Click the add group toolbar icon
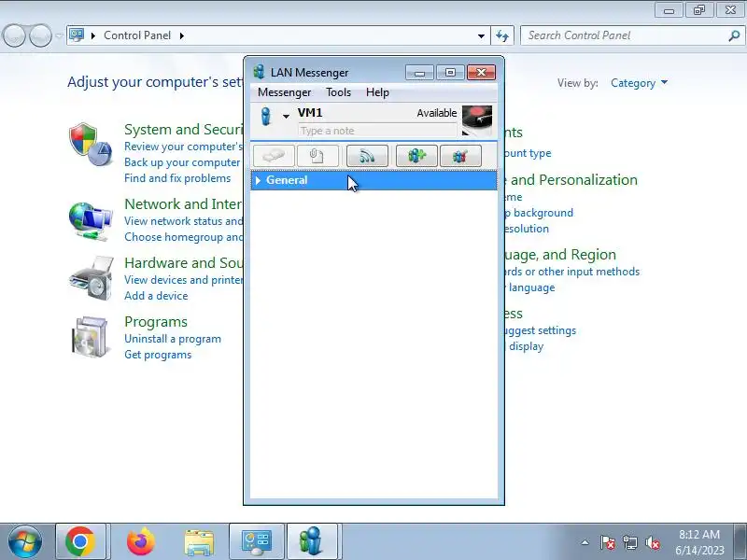The image size is (747, 560). click(416, 156)
